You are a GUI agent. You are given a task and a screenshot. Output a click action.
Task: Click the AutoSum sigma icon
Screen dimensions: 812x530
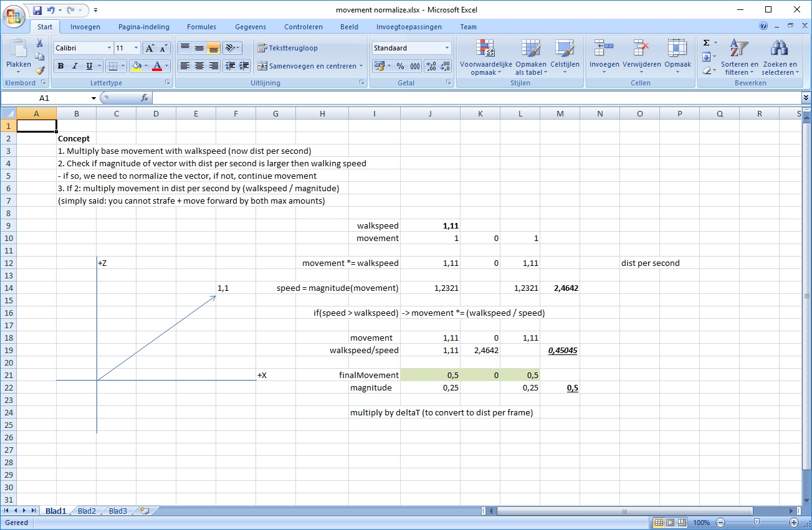point(706,43)
